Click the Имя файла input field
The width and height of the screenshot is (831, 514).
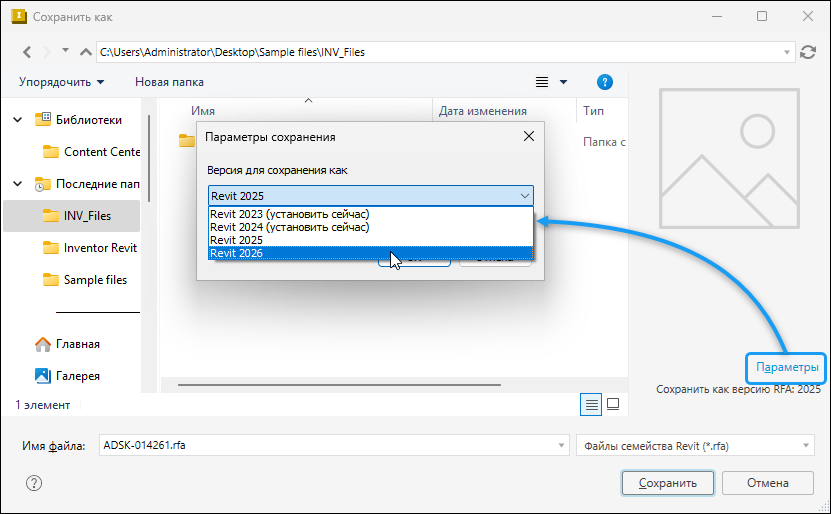pyautogui.click(x=328, y=446)
